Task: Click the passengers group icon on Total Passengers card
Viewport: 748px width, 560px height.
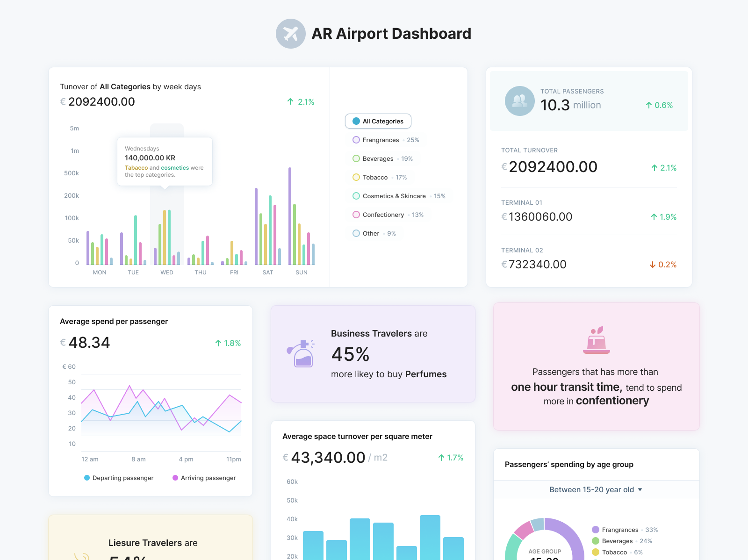Action: [519, 101]
